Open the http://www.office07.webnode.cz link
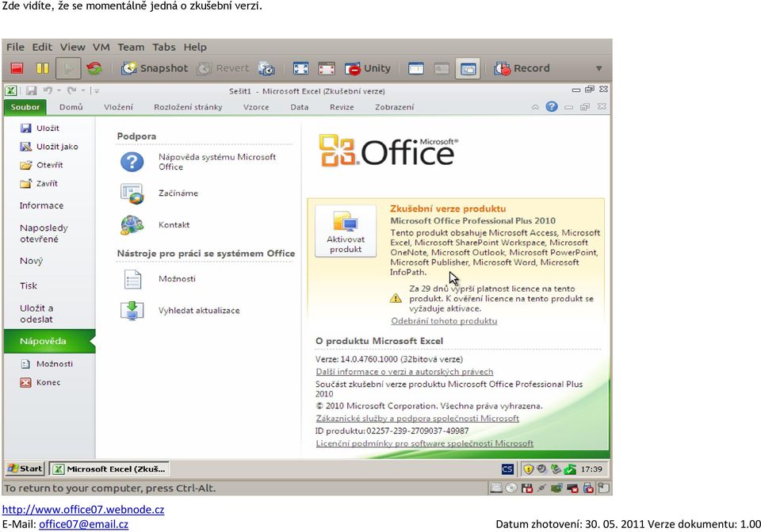The height and width of the screenshot is (532, 761). pos(83,510)
